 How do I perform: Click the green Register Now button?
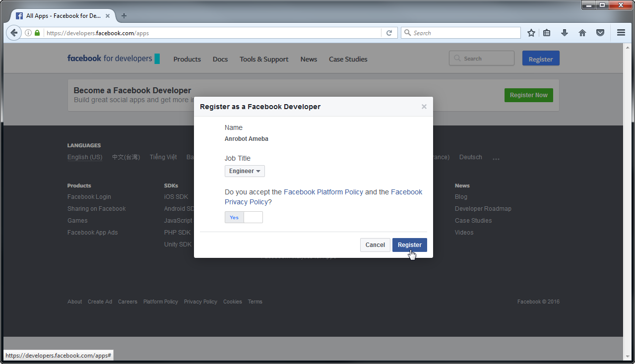(529, 95)
